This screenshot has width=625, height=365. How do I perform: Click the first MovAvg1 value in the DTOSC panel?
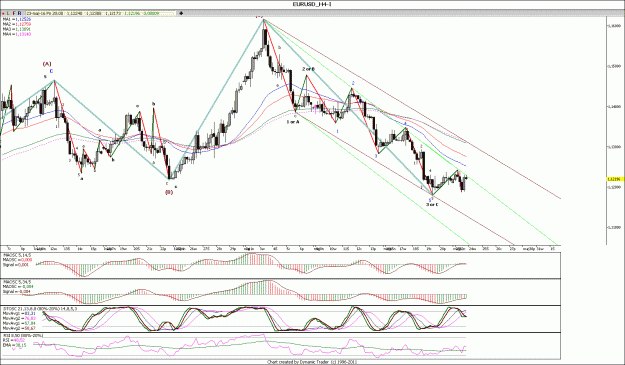pyautogui.click(x=19, y=314)
